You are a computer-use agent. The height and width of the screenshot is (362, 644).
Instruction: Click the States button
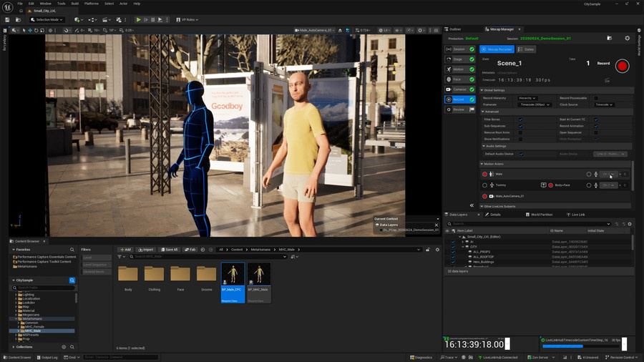click(526, 49)
